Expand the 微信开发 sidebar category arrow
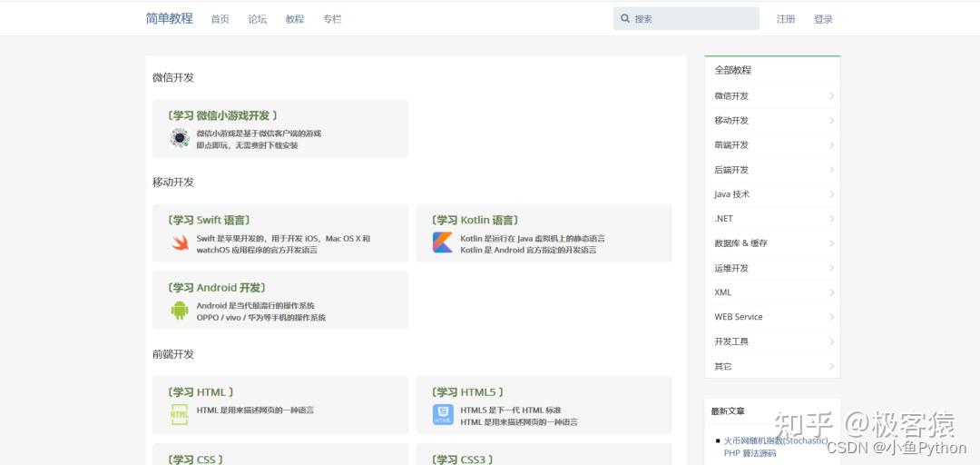The height and width of the screenshot is (465, 980). (x=832, y=95)
